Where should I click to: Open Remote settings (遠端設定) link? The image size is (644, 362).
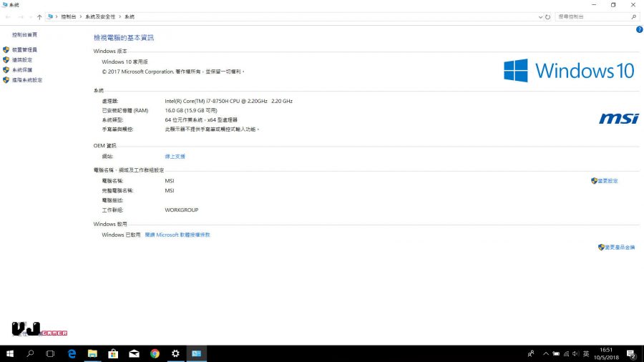(x=22, y=60)
